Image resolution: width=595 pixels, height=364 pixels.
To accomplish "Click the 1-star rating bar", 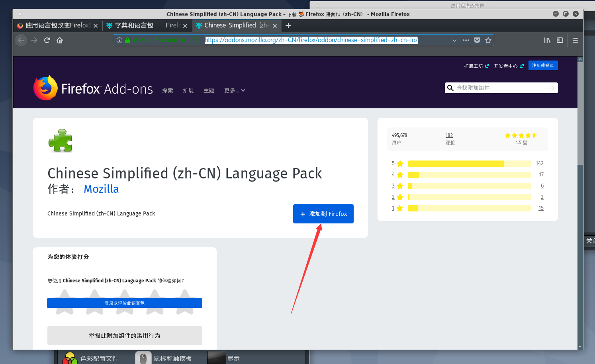I will pyautogui.click(x=470, y=208).
